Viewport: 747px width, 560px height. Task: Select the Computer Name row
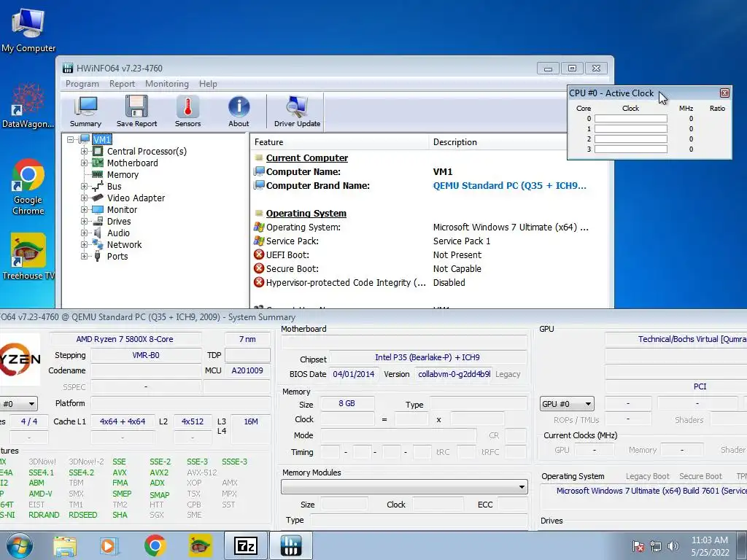[x=429, y=172]
